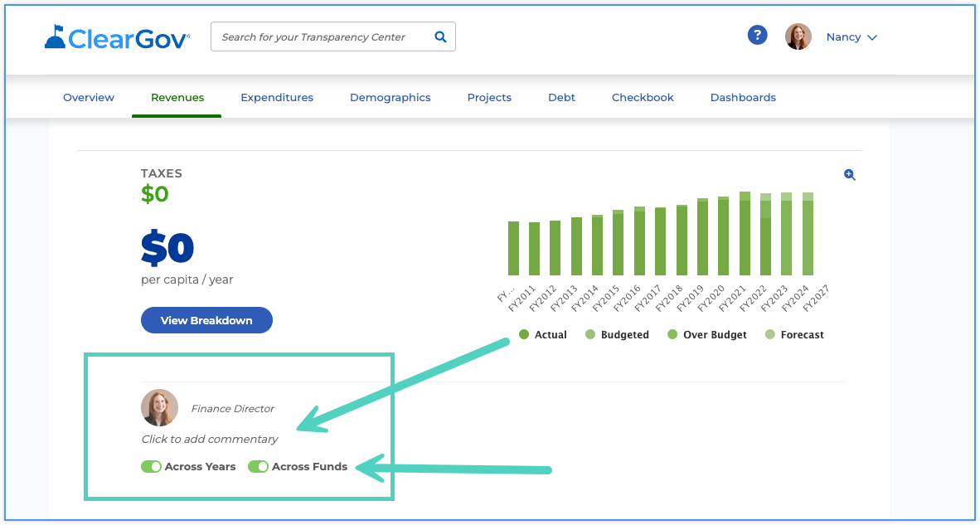Toggle the Over Budget legend marker
980x525 pixels.
pyautogui.click(x=672, y=334)
